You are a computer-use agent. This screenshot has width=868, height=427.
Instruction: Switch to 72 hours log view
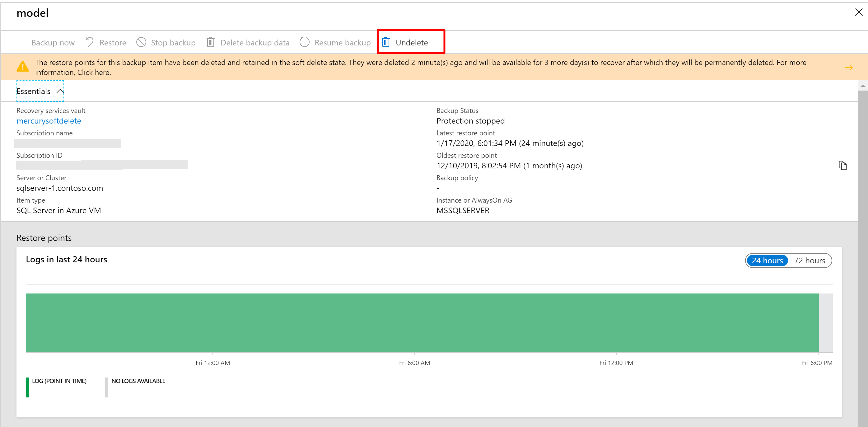click(x=810, y=260)
